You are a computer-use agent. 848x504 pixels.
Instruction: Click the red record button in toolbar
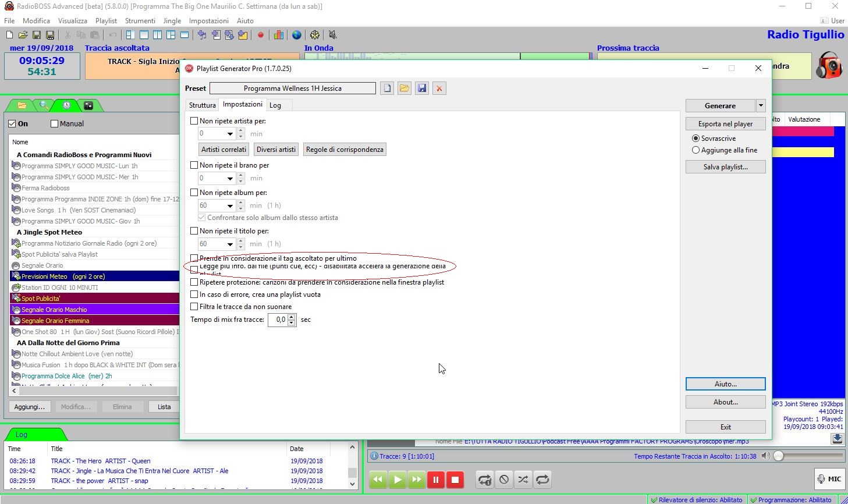pyautogui.click(x=261, y=35)
